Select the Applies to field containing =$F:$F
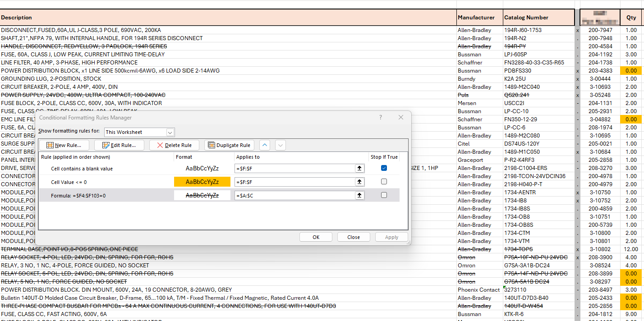Viewport: 644px width, 321px height. click(x=298, y=168)
